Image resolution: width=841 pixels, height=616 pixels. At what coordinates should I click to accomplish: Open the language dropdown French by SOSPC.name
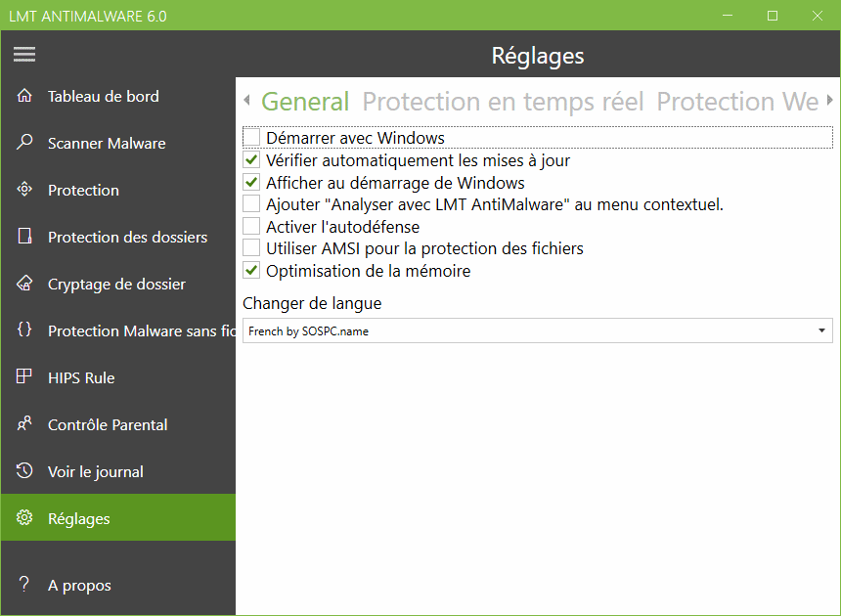(538, 330)
